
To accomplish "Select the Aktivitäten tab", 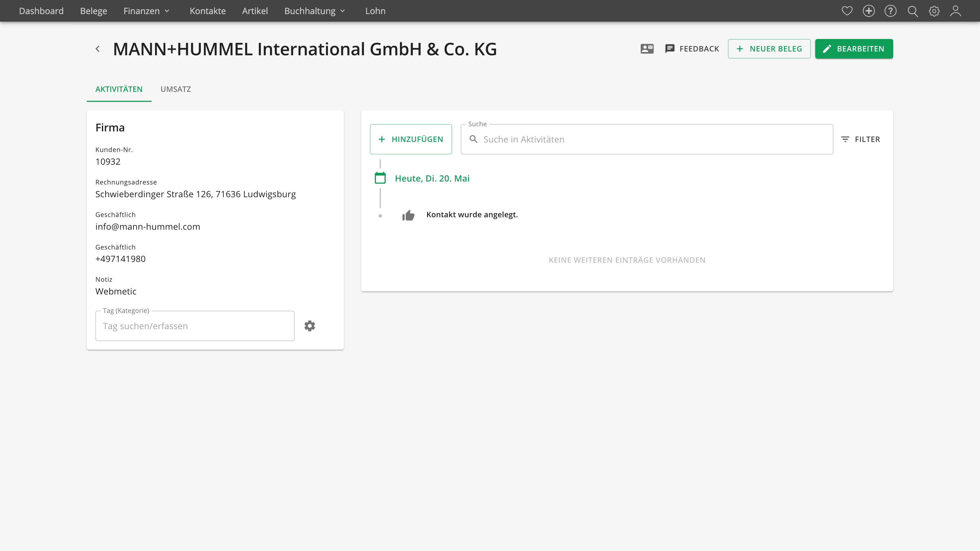I will (119, 89).
